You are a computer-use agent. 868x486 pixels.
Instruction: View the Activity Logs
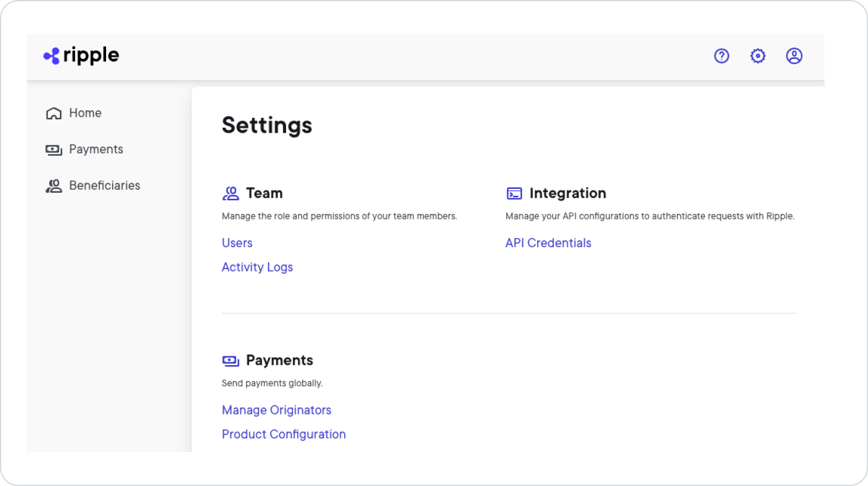tap(257, 267)
